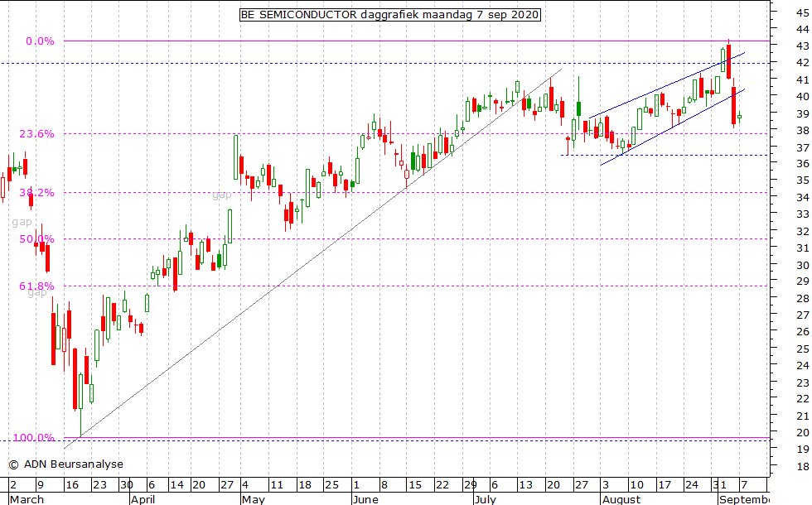Click the date label 11 under May
812x505 pixels.
click(x=277, y=485)
